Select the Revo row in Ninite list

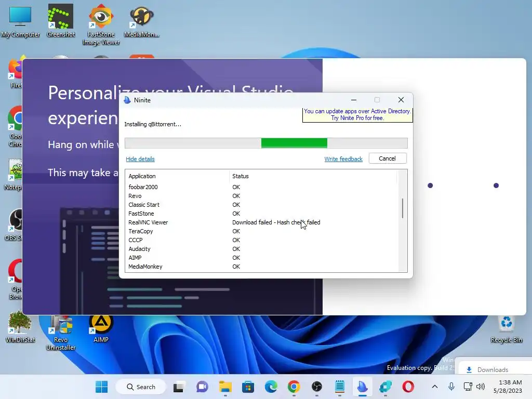click(x=261, y=196)
